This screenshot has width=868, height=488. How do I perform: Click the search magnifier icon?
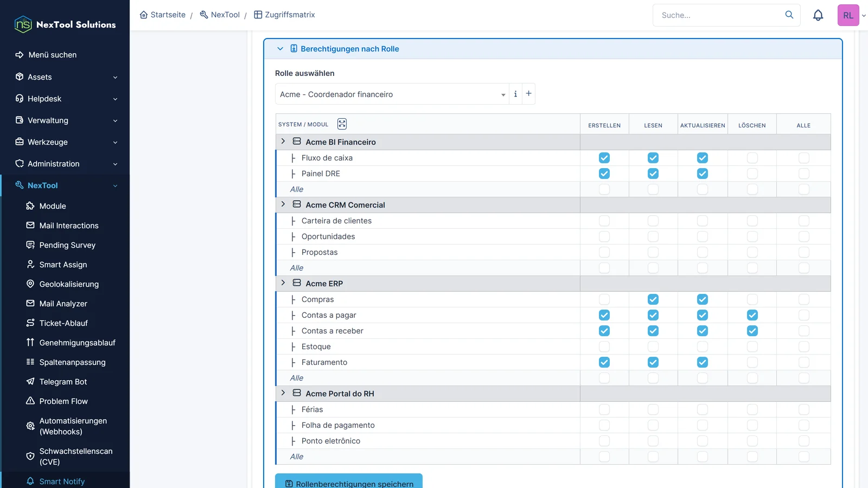789,15
